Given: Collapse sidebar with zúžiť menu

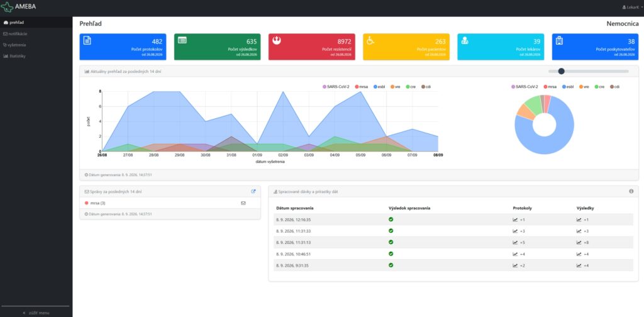Looking at the screenshot, I should 36,313.
